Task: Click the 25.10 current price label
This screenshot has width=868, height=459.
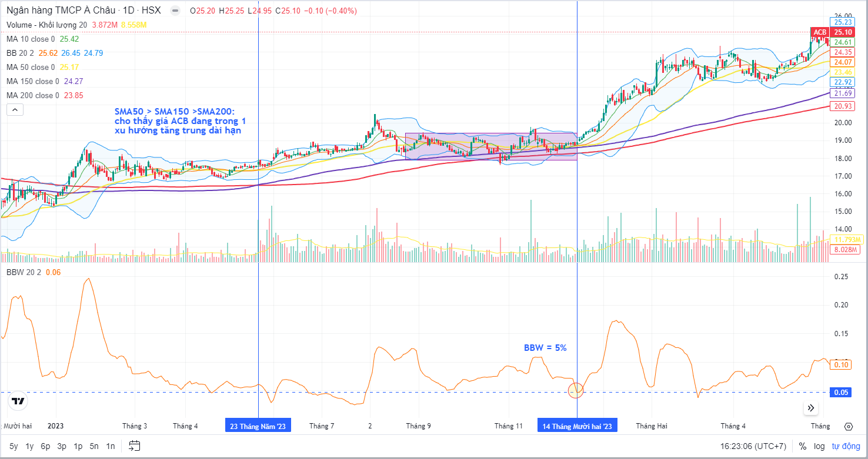Action: pyautogui.click(x=842, y=32)
